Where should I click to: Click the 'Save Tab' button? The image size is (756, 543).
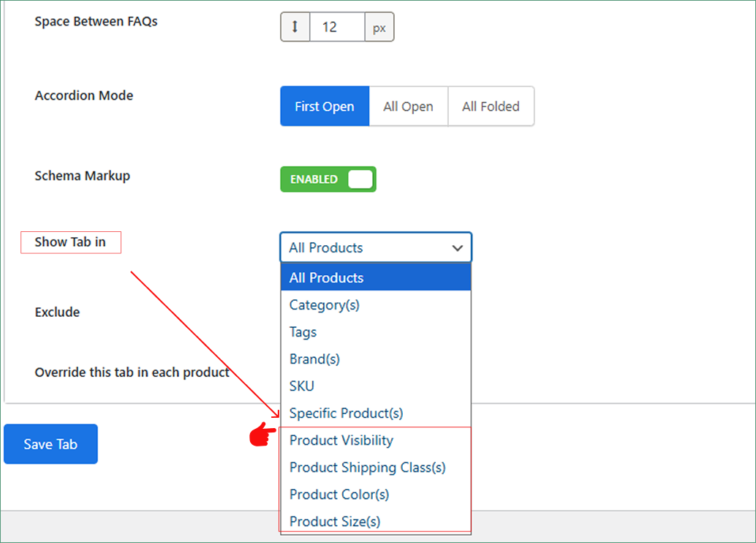pos(50,443)
